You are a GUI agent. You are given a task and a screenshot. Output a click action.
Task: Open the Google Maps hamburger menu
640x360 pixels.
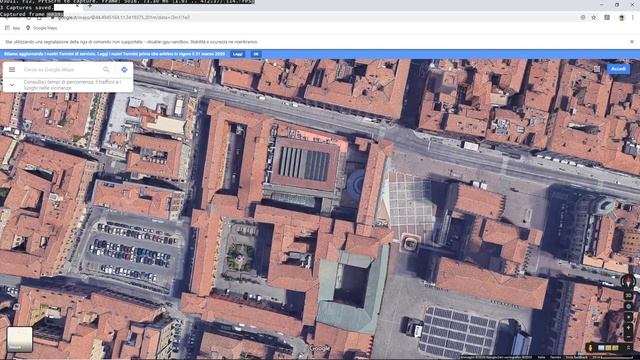(x=12, y=70)
